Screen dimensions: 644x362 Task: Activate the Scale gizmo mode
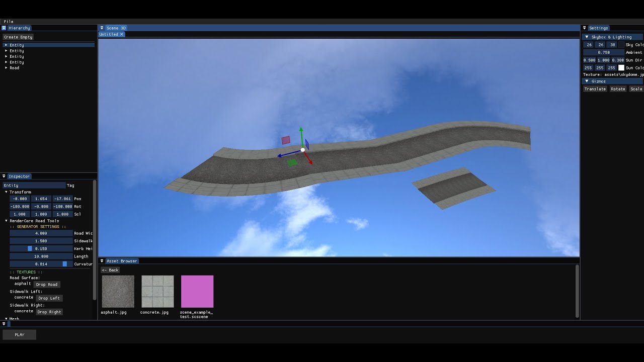pos(636,89)
